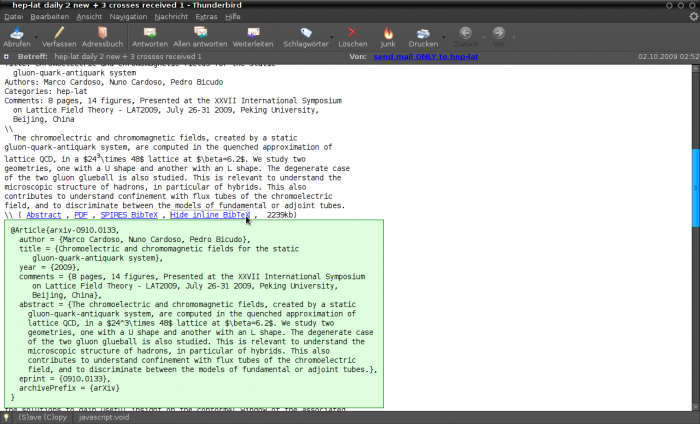Screen dimensions: 700x424
Task: Click the activity gear icon in menu bar
Action: tap(694, 17)
